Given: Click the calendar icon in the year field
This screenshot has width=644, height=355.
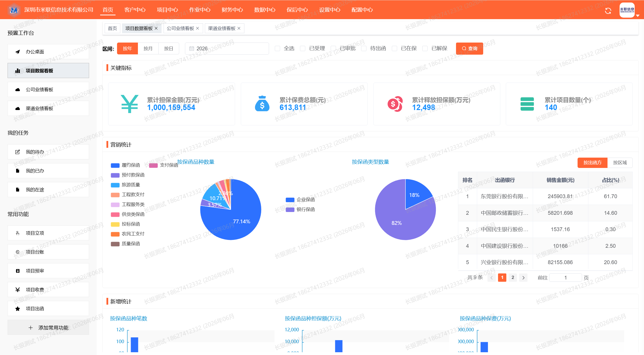Looking at the screenshot, I should [192, 49].
